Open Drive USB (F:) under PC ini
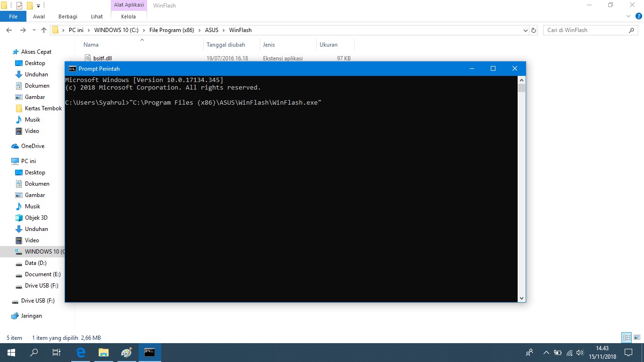644x362 pixels. coord(41,286)
